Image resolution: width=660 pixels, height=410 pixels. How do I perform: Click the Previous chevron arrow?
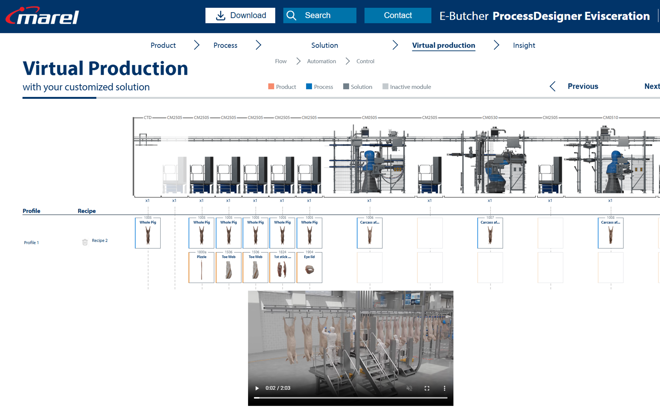pos(553,87)
